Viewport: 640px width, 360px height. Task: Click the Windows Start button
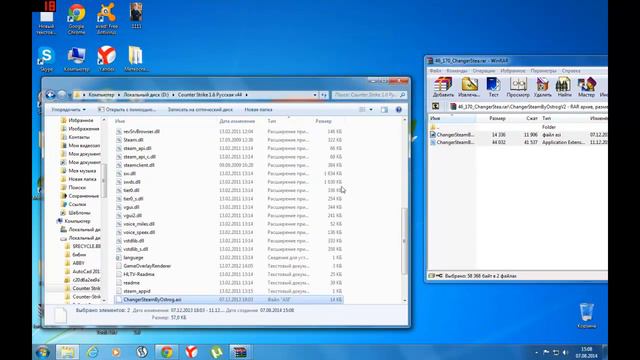[42, 352]
